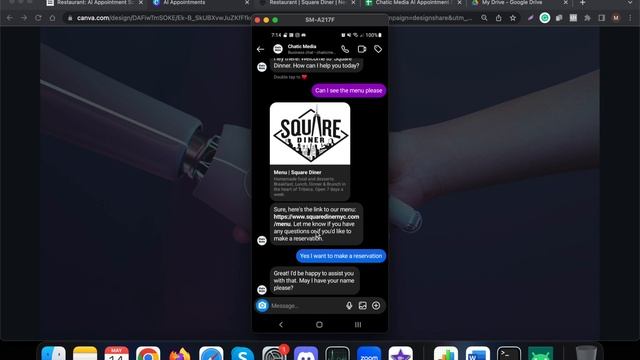
Task: Open Terminal from the dock
Action: tap(509, 353)
